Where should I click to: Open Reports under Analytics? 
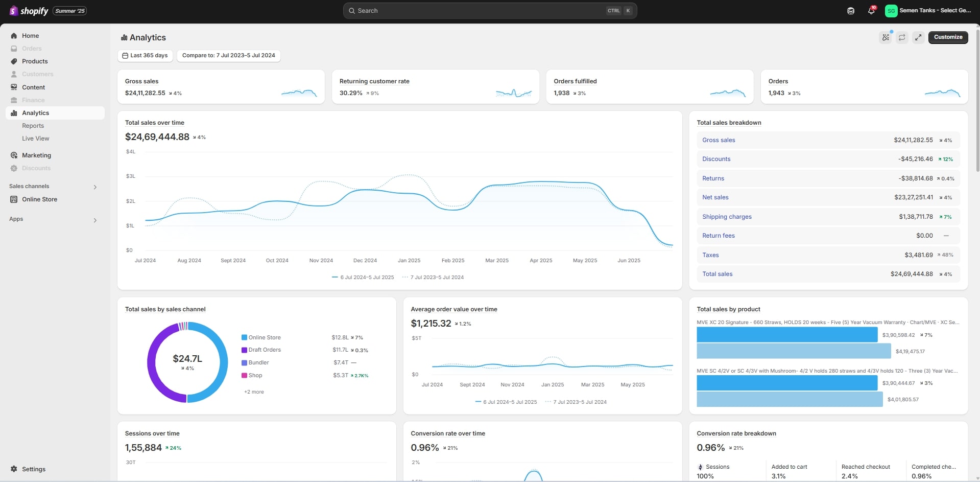coord(33,126)
